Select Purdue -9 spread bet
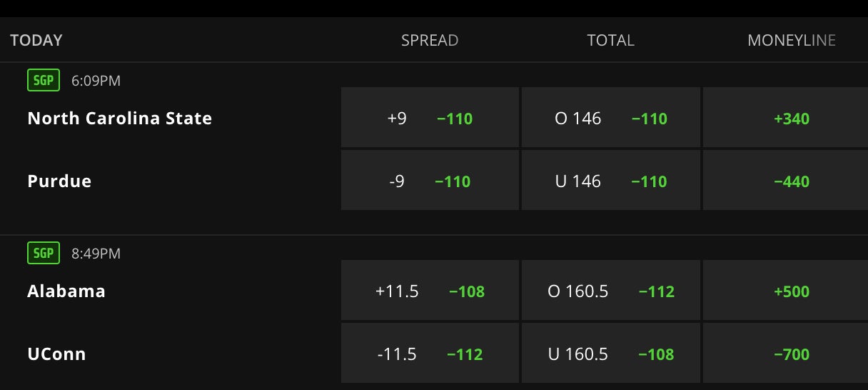Screen dimensions: 868x390 [430, 181]
